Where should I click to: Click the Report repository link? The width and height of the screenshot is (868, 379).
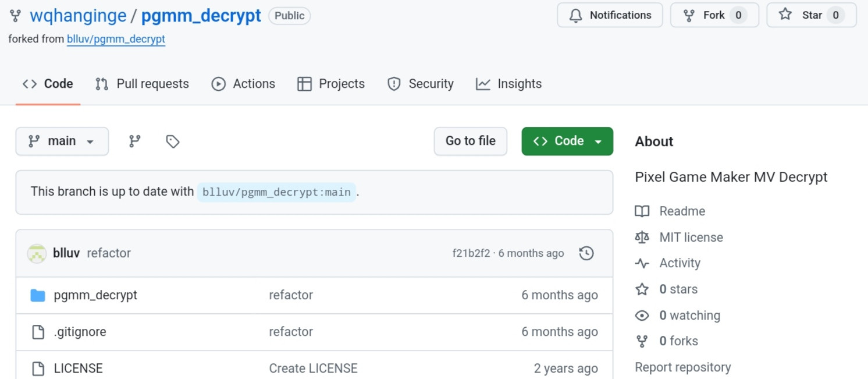683,367
